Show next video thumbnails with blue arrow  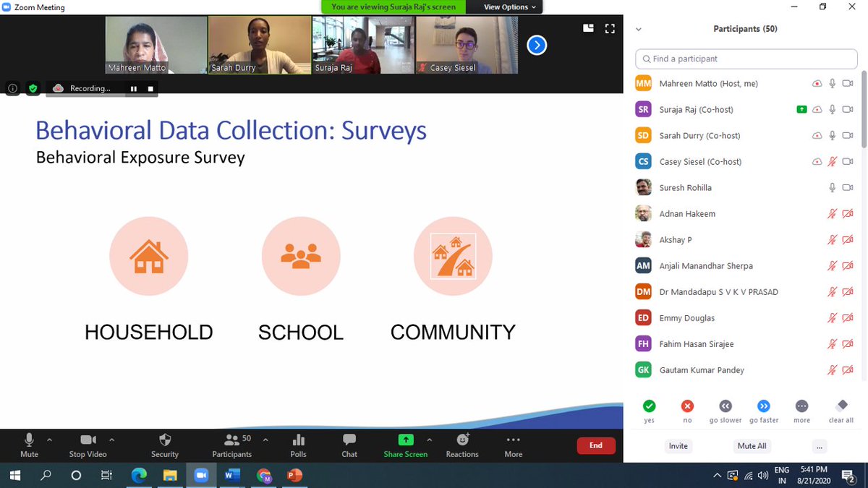(x=536, y=46)
